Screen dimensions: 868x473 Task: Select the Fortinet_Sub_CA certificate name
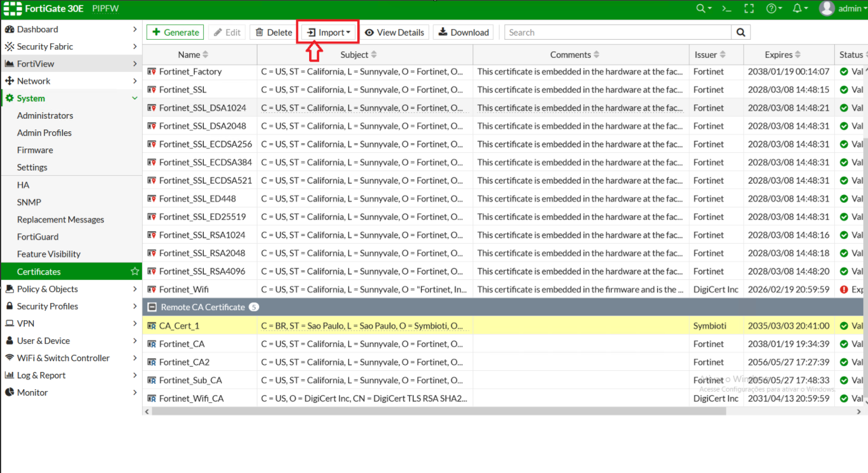(191, 380)
